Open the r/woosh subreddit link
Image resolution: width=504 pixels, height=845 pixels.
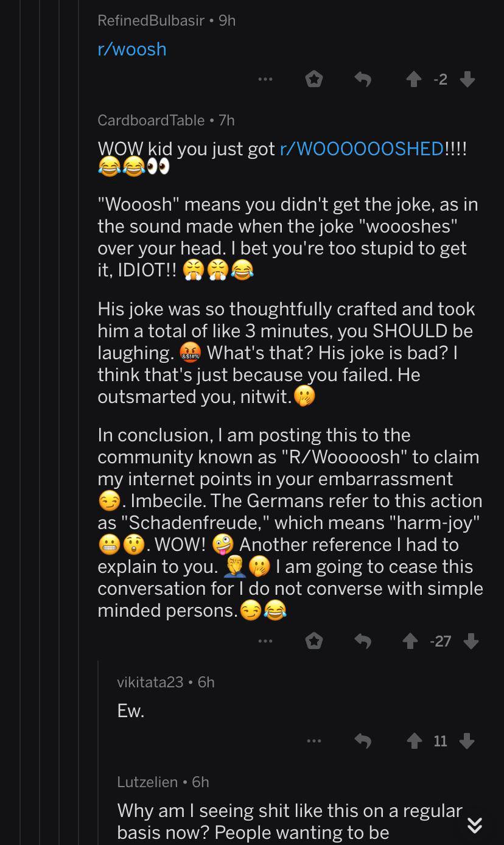131,49
